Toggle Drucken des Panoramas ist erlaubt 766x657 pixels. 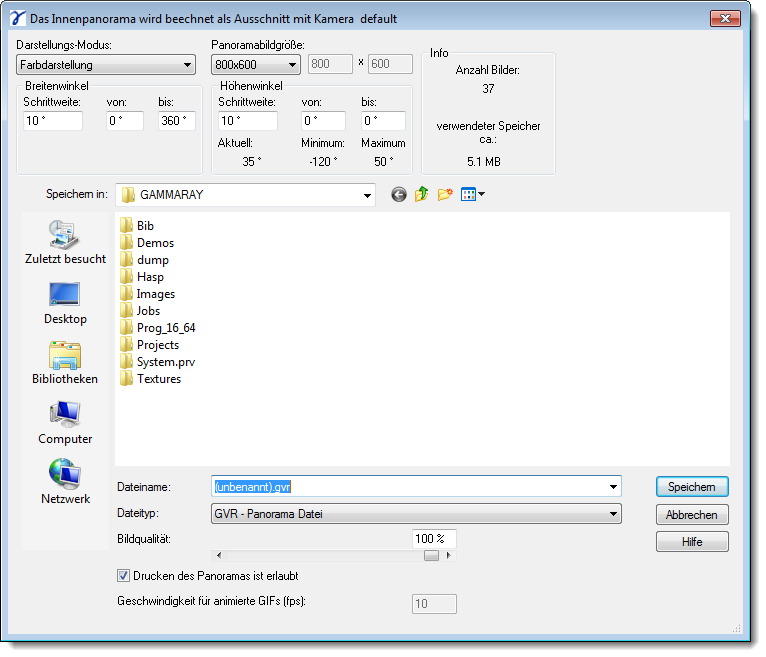124,576
